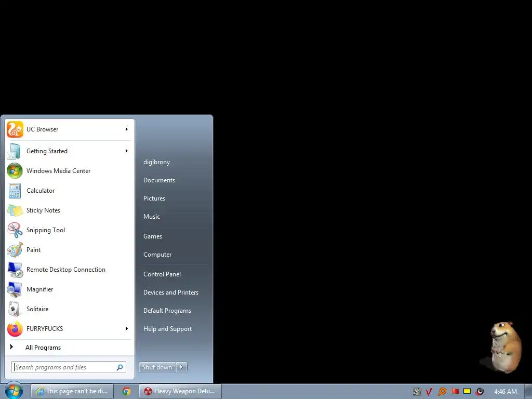
Task: Expand the UC Browser jump list arrow
Action: [127, 129]
